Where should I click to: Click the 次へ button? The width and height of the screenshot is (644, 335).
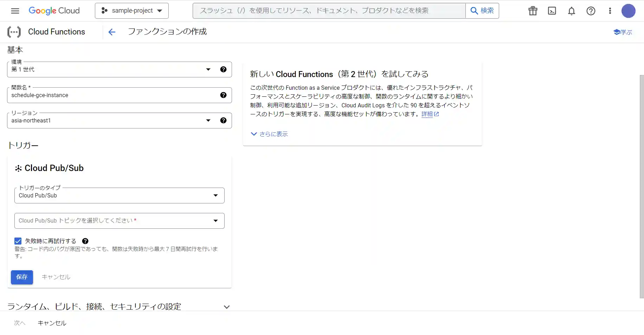tap(20, 323)
